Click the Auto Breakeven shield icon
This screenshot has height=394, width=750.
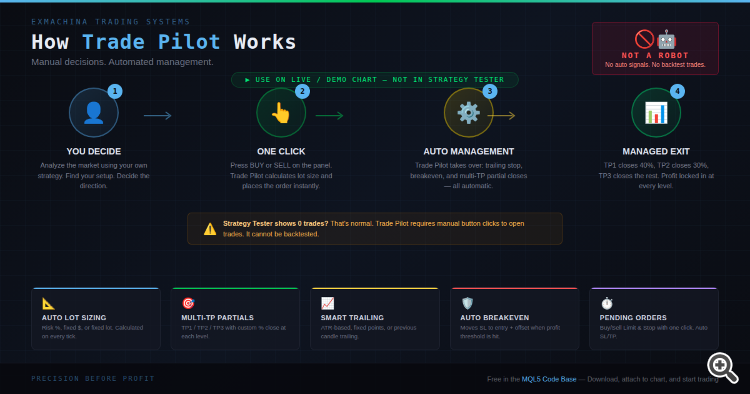click(x=467, y=303)
